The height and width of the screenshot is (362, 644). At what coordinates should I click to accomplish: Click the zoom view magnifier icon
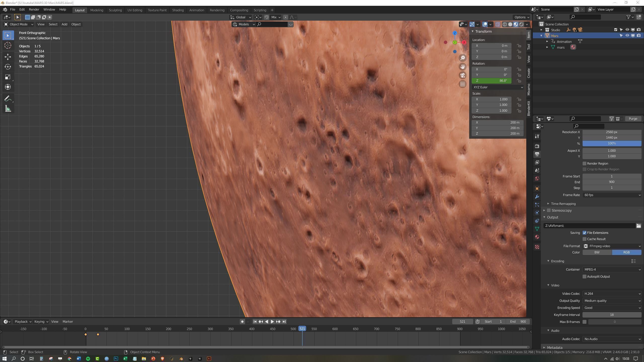coord(462,58)
